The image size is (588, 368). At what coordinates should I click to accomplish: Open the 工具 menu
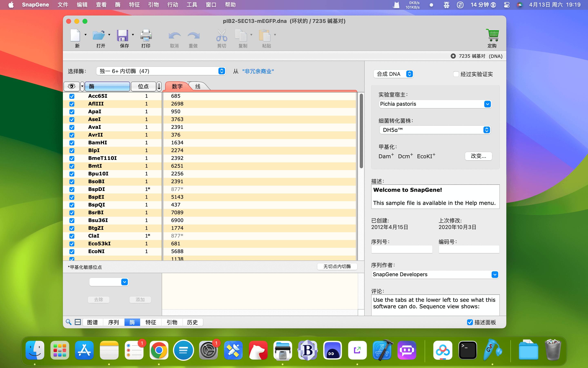point(192,5)
